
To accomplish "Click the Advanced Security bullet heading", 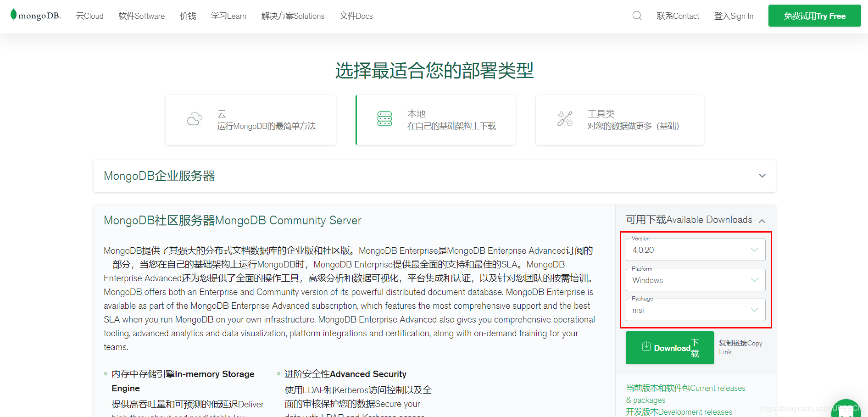I will [x=345, y=374].
